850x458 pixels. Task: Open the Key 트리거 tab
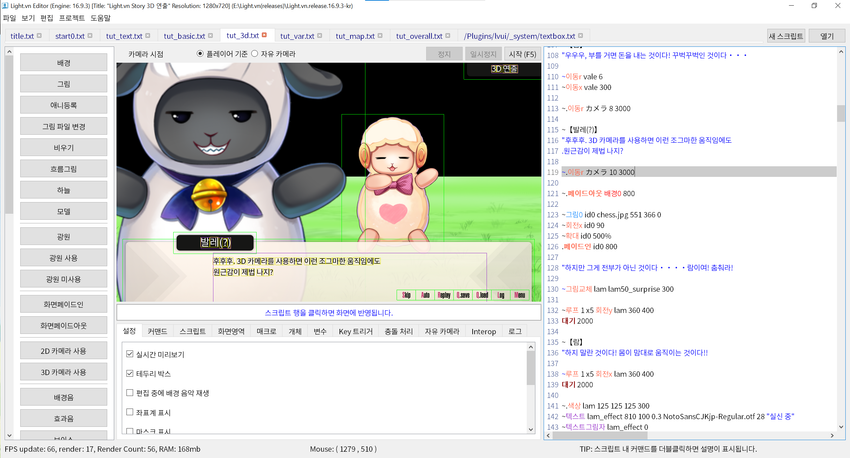coord(356,331)
